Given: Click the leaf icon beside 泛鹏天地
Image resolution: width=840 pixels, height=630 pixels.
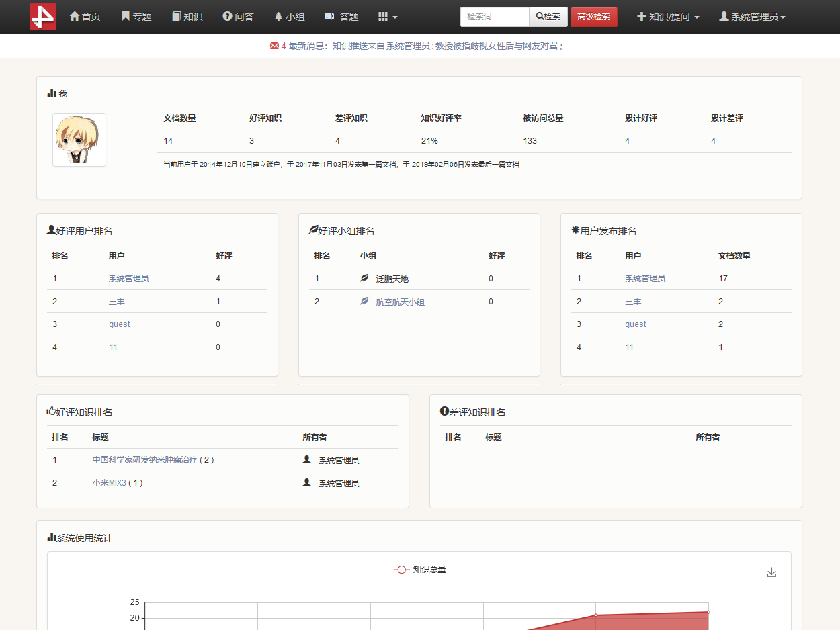Looking at the screenshot, I should coord(364,278).
